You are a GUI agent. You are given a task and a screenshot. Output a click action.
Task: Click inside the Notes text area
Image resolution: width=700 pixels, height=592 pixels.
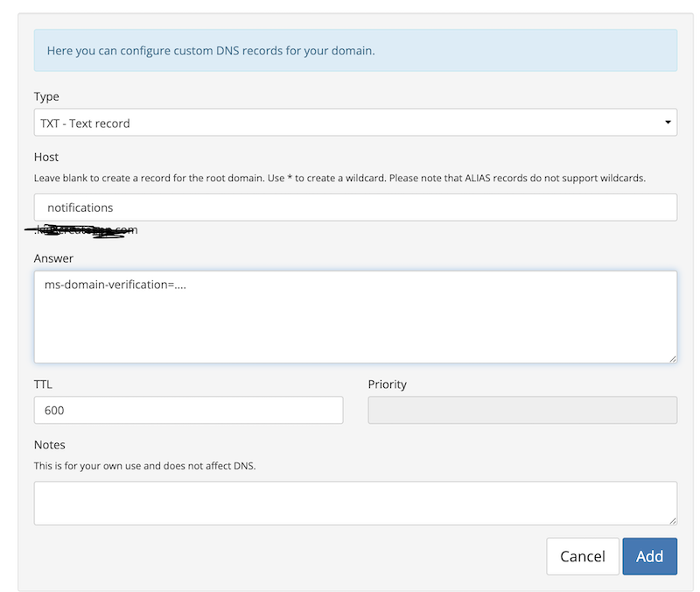click(354, 503)
